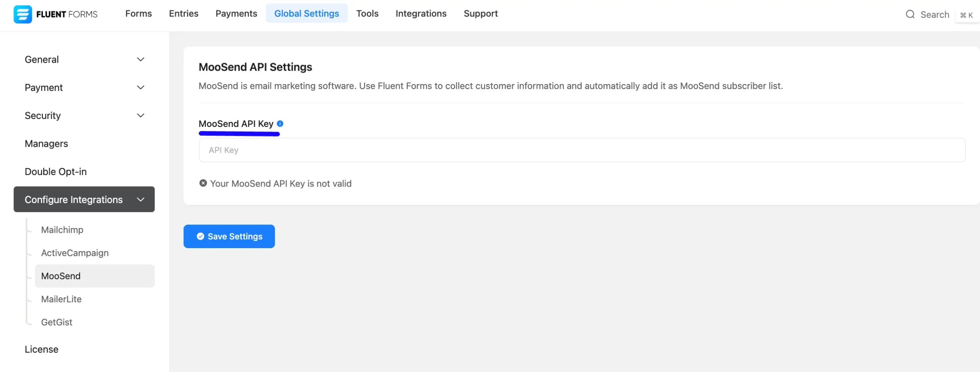Click the search magnifier icon

(x=910, y=15)
